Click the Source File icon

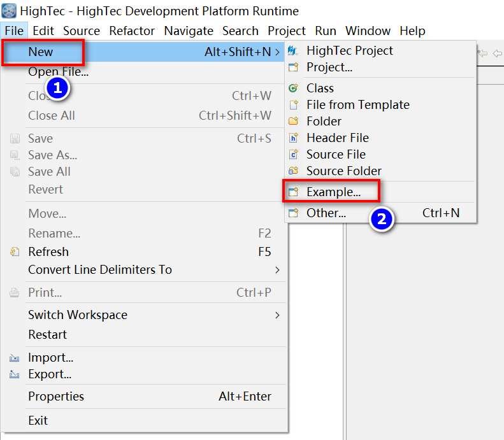[x=294, y=155]
